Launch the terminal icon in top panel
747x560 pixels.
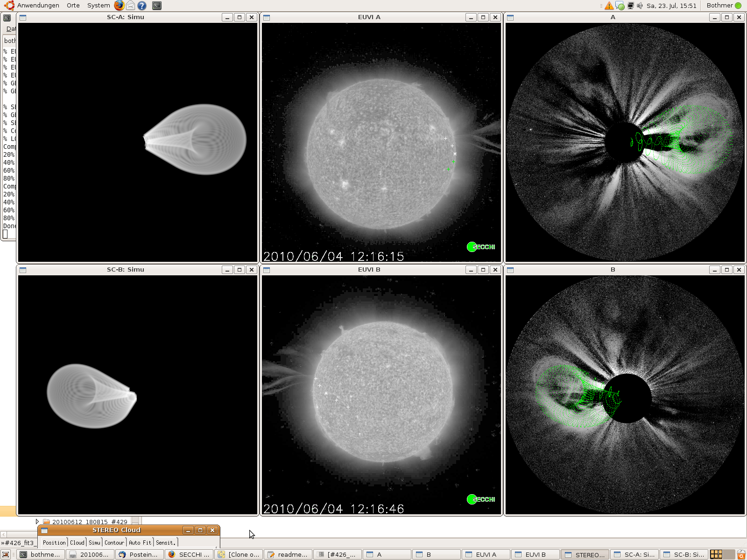[x=157, y=6]
